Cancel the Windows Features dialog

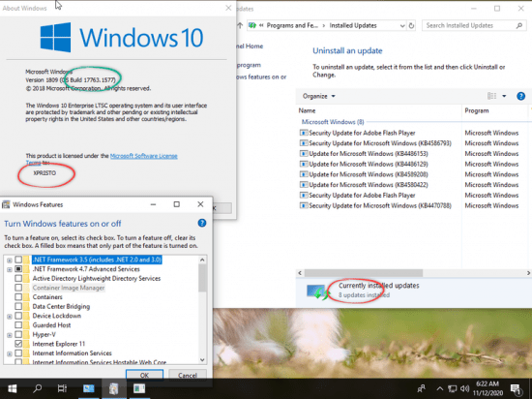click(188, 375)
